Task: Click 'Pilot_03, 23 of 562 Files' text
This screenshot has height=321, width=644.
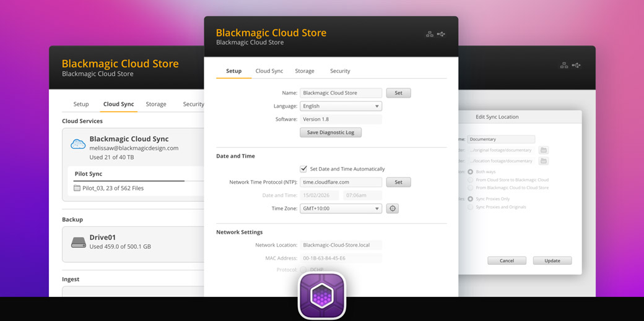Action: pyautogui.click(x=113, y=189)
